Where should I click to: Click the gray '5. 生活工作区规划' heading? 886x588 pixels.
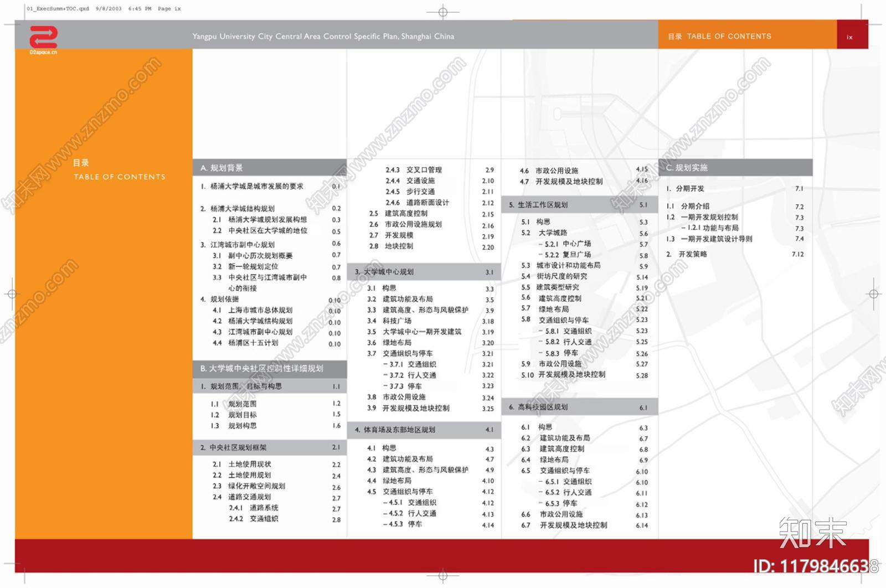click(580, 205)
